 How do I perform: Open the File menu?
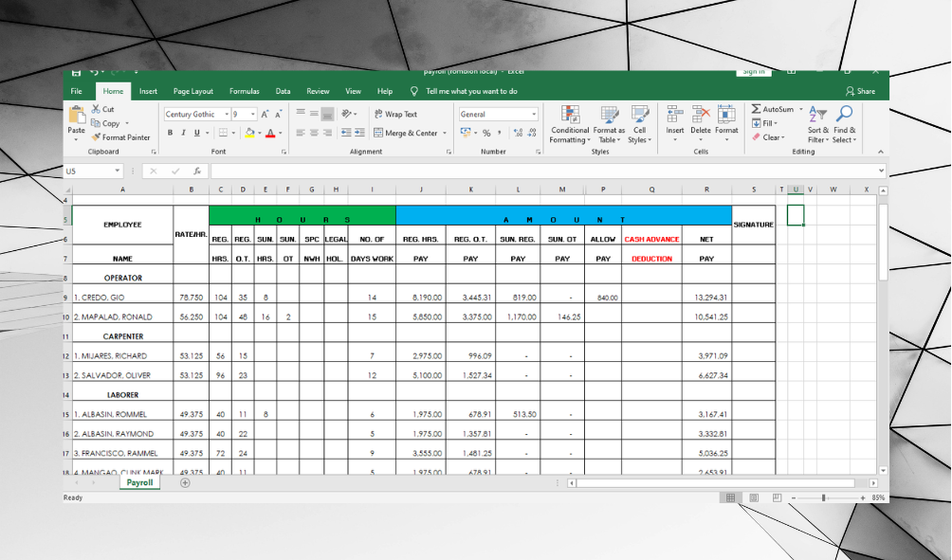point(77,91)
